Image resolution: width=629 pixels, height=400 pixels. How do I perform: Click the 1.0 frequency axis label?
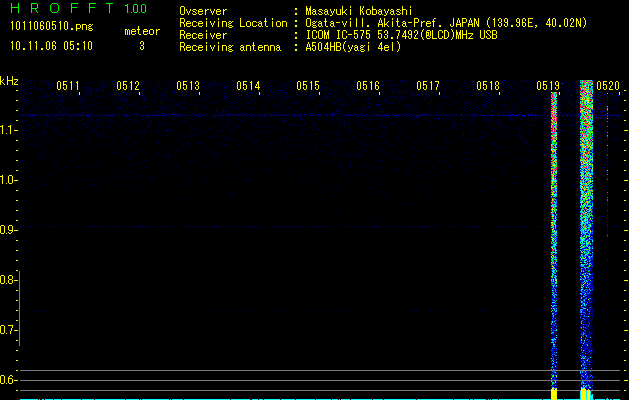(x=8, y=180)
